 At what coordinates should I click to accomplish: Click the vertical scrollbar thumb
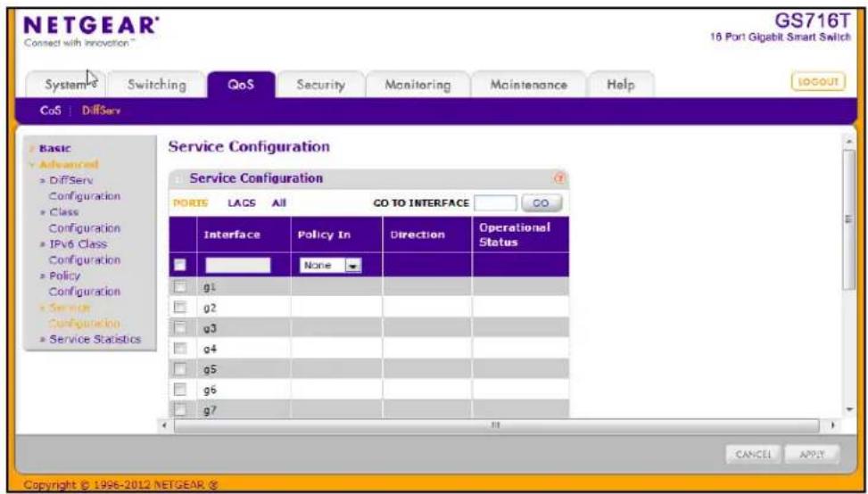tap(848, 218)
